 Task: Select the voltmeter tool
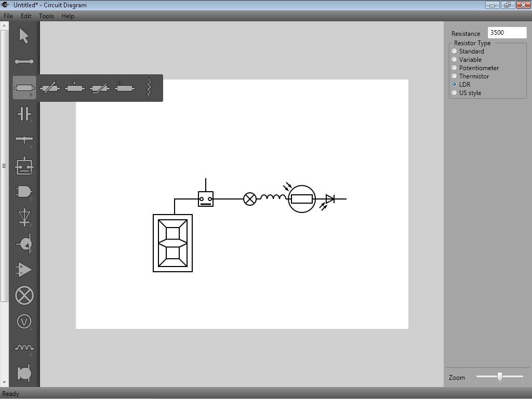(23, 321)
